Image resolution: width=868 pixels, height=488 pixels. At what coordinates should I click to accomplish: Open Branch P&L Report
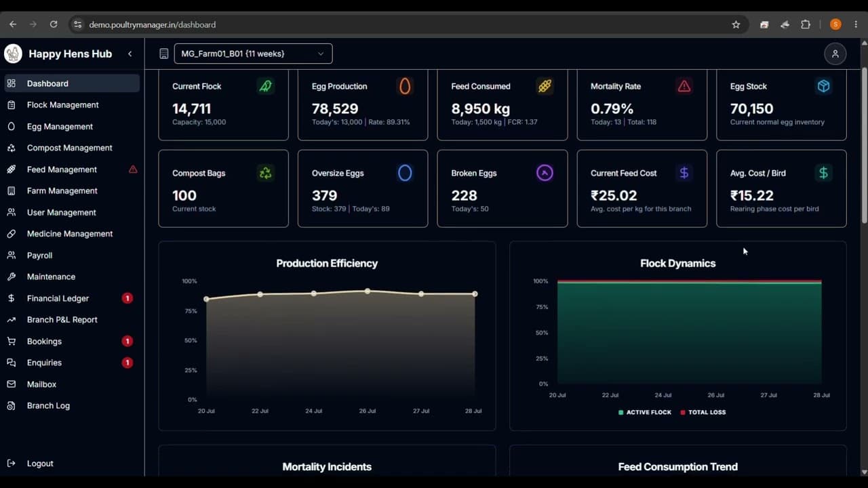(72, 320)
